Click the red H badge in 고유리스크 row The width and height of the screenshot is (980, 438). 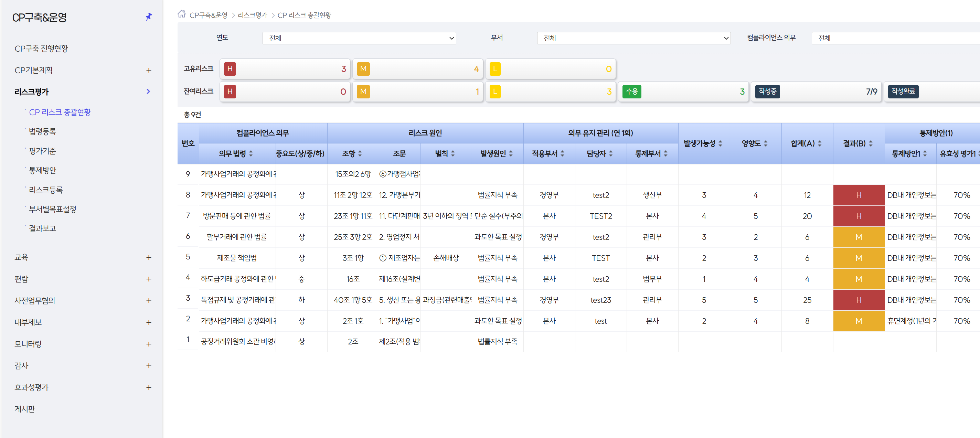pos(230,69)
